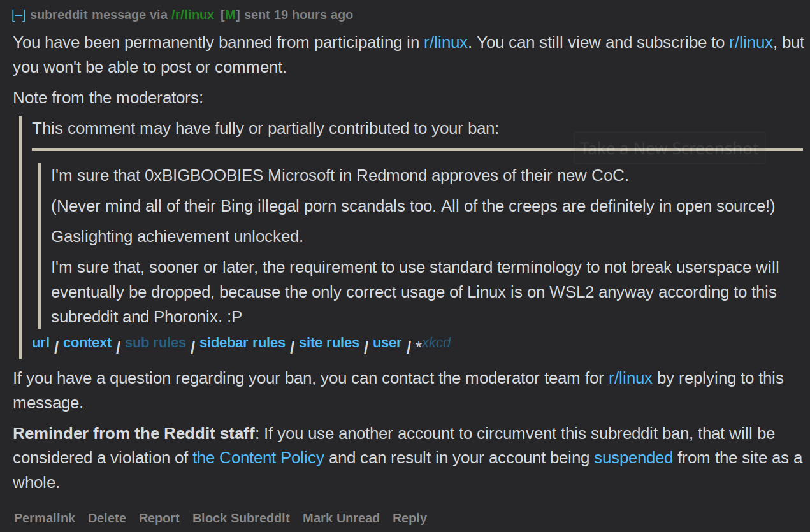Click the Permalink action

45,519
